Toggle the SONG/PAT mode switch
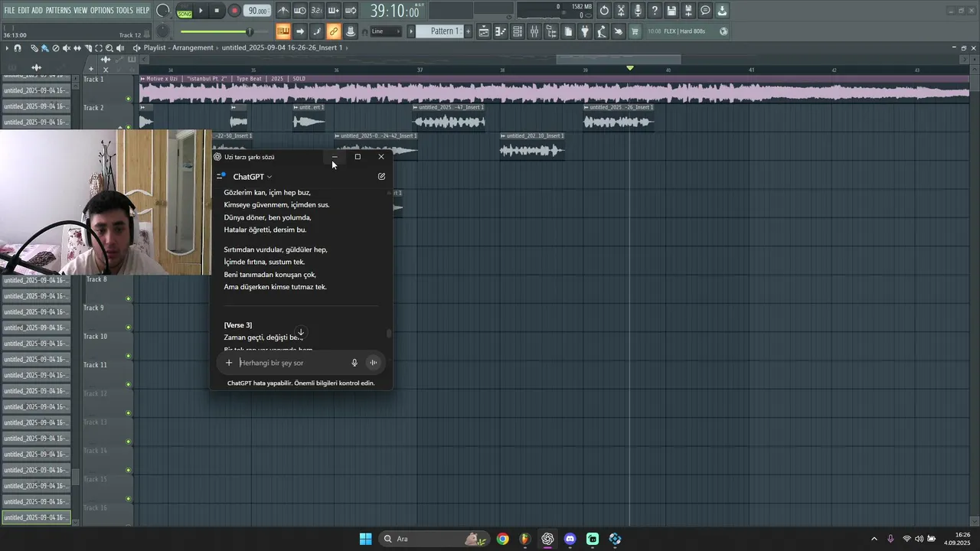This screenshot has height=551, width=980. (x=185, y=11)
